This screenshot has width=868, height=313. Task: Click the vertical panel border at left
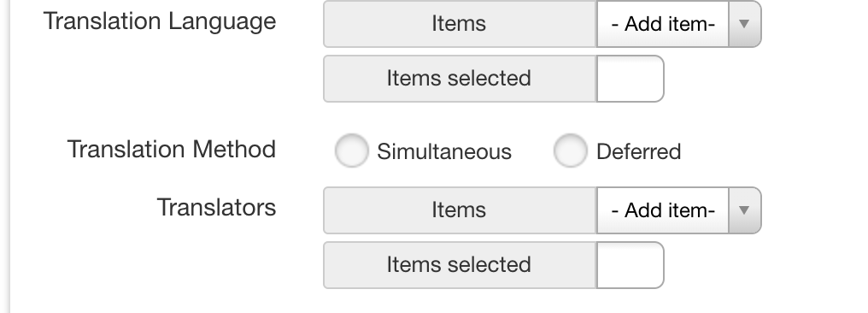(x=10, y=156)
